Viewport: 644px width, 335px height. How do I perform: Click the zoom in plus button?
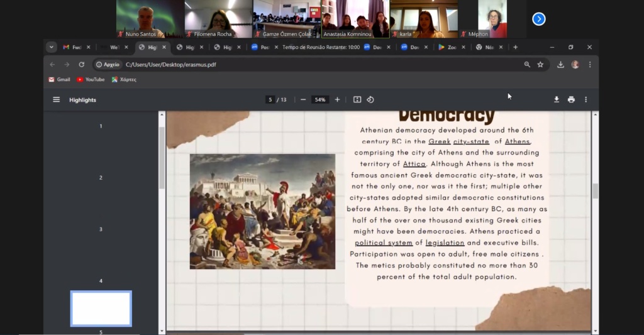[337, 99]
